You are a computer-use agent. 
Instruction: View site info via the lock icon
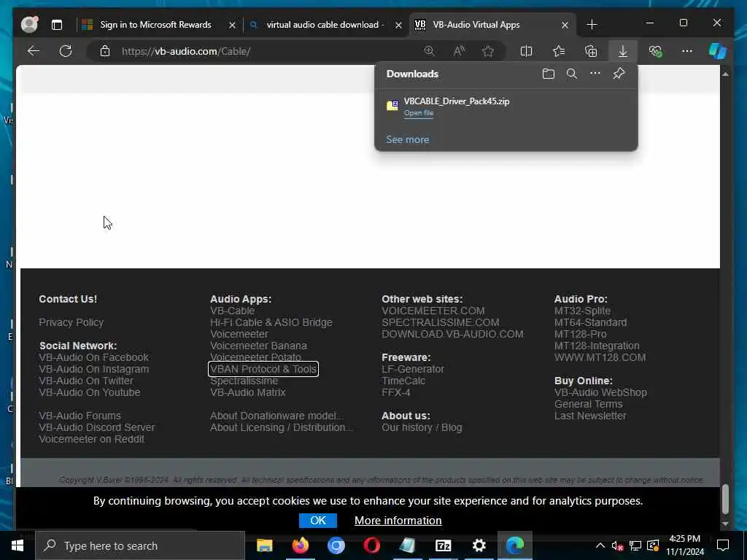105,51
